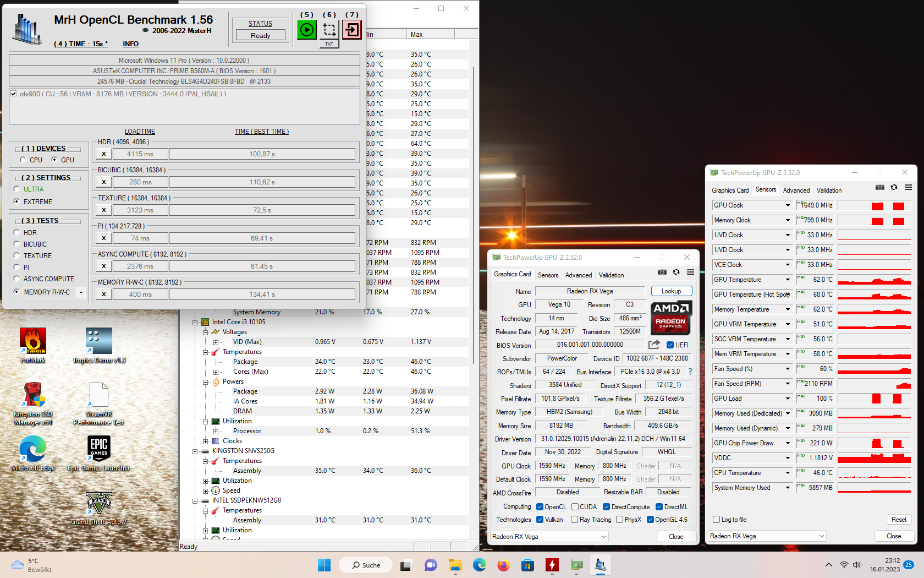The width and height of the screenshot is (924, 578).
Task: Open the FurMark desktop shortcut
Action: click(33, 346)
